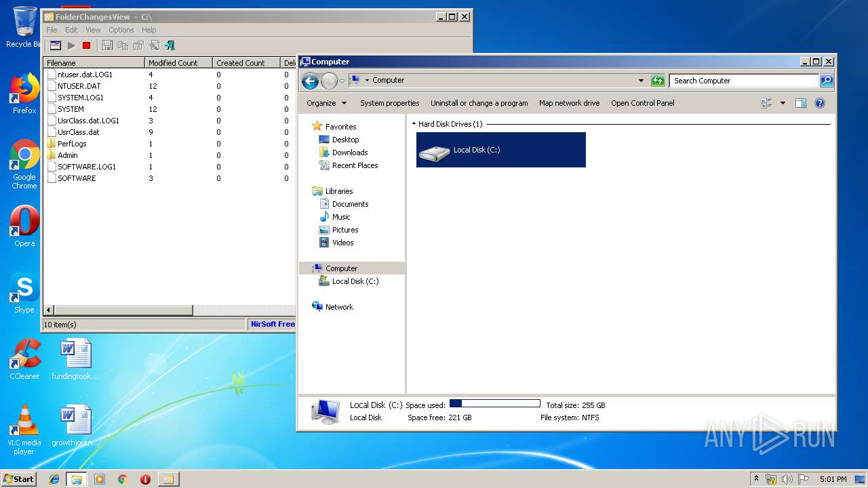This screenshot has width=868, height=488.
Task: Click Properties icon in FolderChangesView toolbar
Action: pos(138,45)
